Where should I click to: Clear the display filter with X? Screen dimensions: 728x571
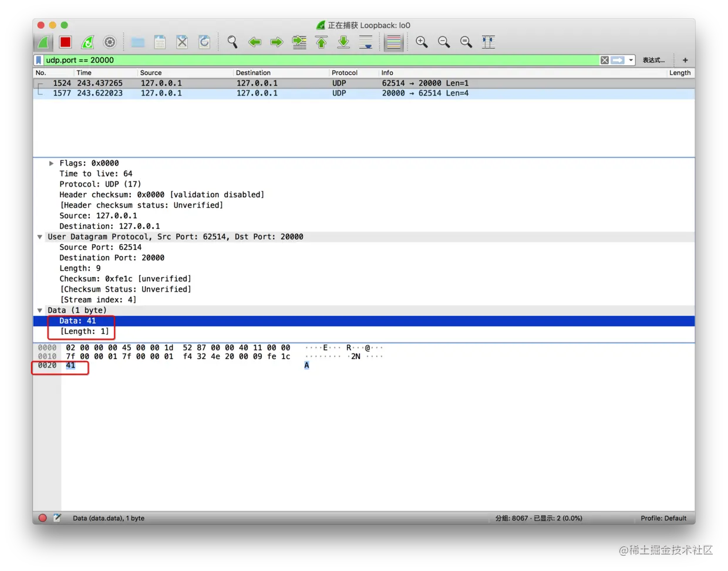coord(605,60)
